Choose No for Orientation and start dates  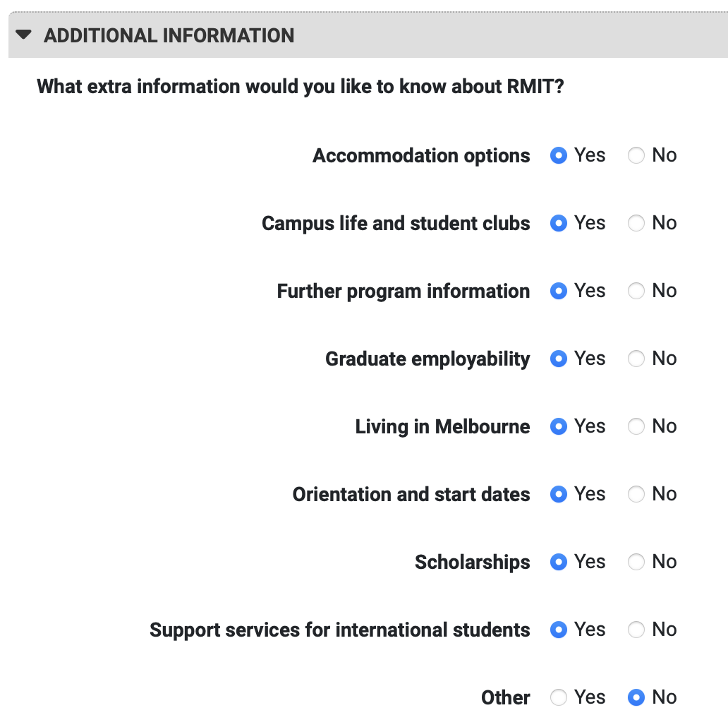point(636,494)
